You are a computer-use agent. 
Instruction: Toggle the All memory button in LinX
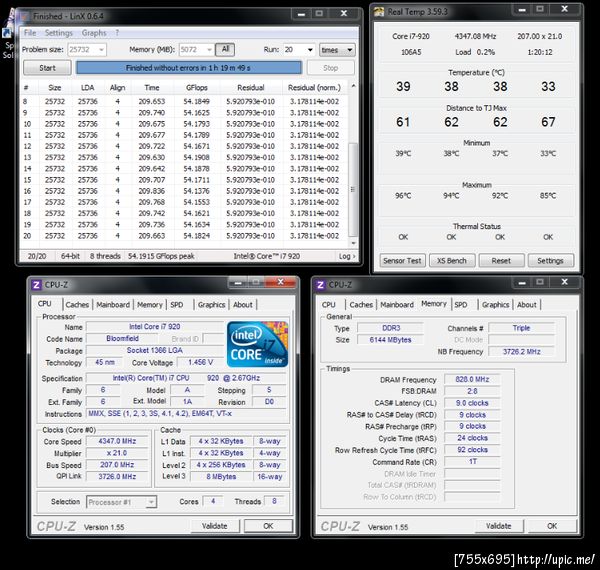(225, 49)
